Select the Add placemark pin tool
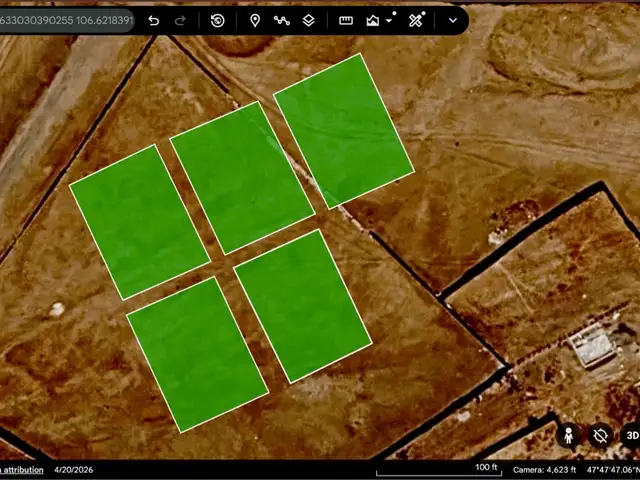This screenshot has width=640, height=480. coord(255,20)
